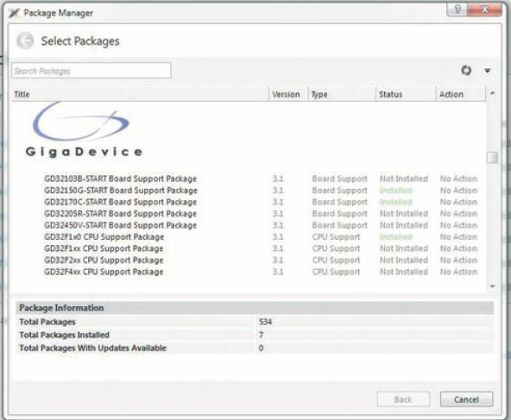Click Total Packages With Updates Available value 0

[x=261, y=348]
